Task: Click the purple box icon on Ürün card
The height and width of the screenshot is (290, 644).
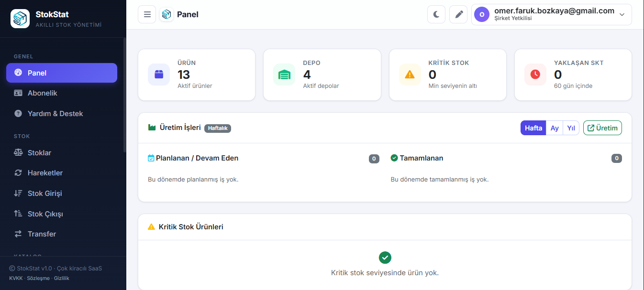Action: coord(159,75)
